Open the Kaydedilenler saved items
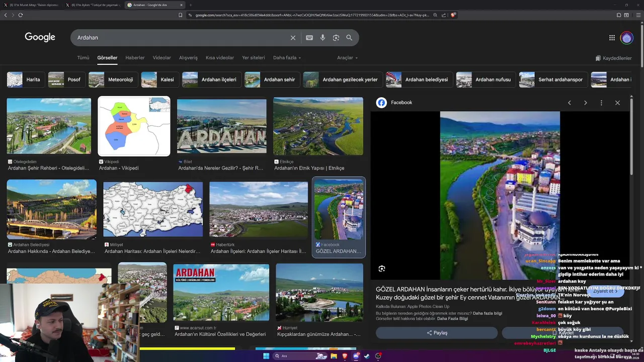The height and width of the screenshot is (362, 644). pos(613,58)
